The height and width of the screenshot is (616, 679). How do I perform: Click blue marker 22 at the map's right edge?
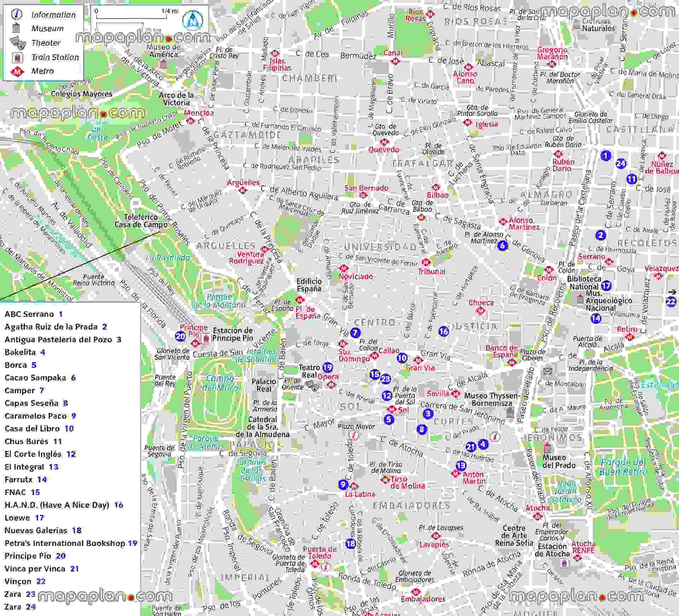[671, 302]
